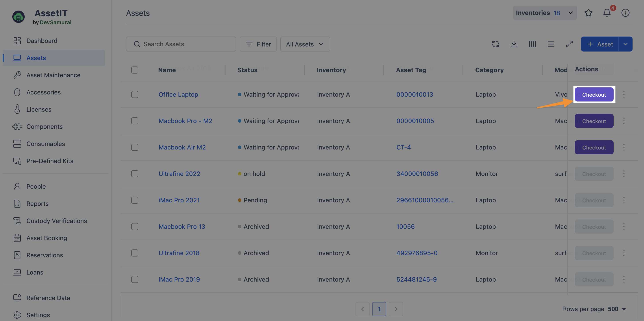Click the Search Assets field

click(x=181, y=44)
